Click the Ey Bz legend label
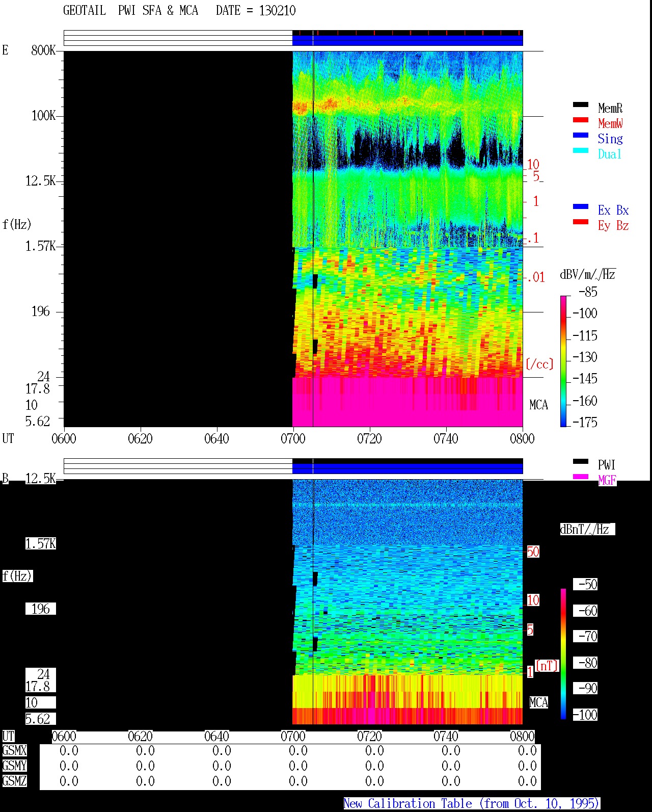Image resolution: width=652 pixels, height=812 pixels. click(x=613, y=225)
